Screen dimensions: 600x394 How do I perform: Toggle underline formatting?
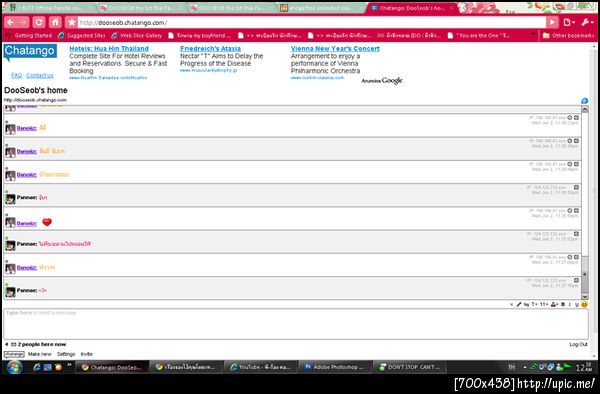[577, 304]
